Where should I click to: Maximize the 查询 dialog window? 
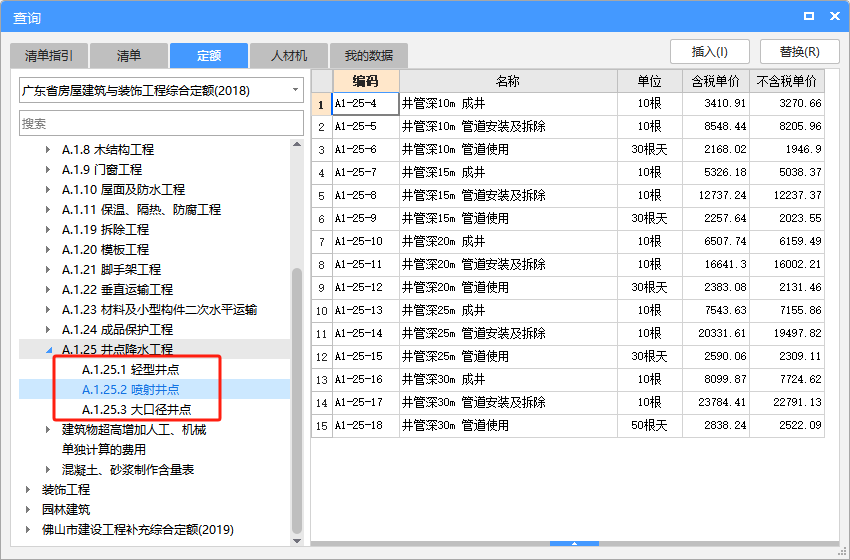coord(809,16)
